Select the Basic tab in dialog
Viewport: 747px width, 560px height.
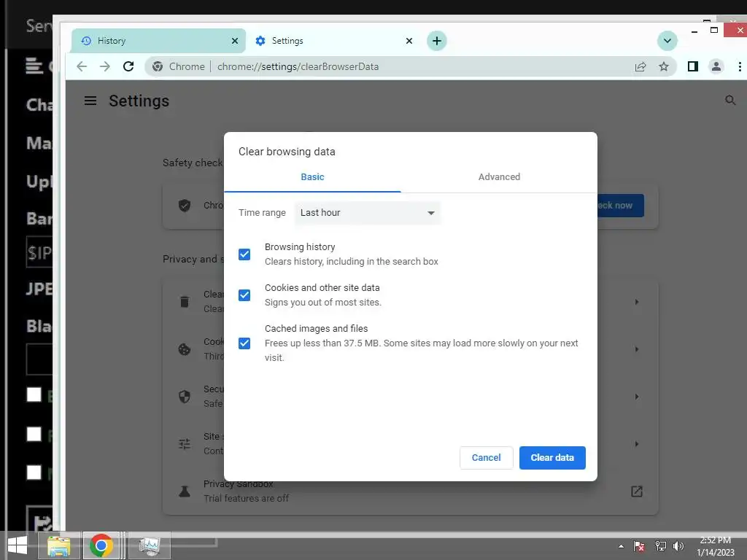312,177
